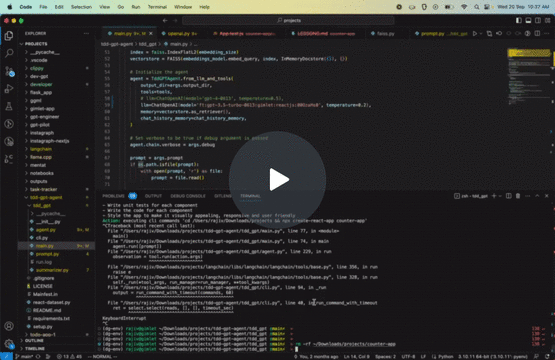555x360 pixels.
Task: Expand the notebooks folder
Action: tap(56, 173)
